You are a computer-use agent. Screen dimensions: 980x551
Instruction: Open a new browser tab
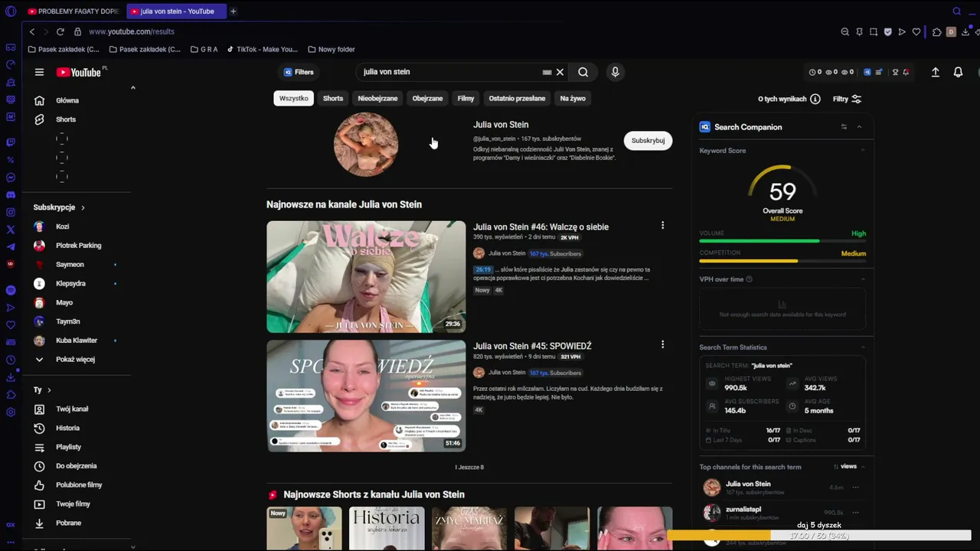[x=233, y=11]
